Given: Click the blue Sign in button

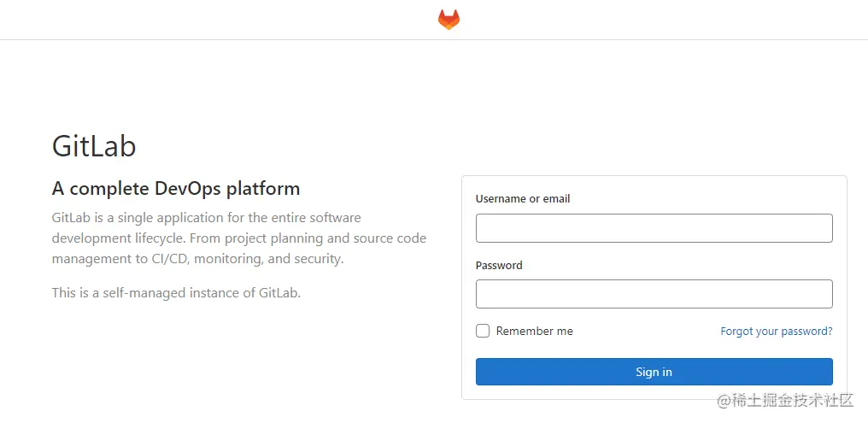Looking at the screenshot, I should pyautogui.click(x=654, y=372).
